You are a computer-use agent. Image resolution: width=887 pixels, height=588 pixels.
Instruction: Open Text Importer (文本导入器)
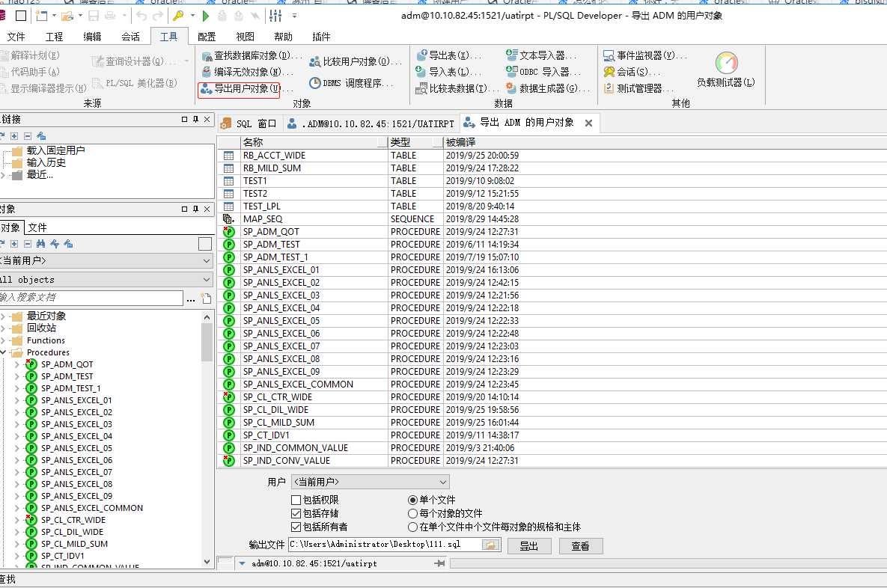point(540,55)
